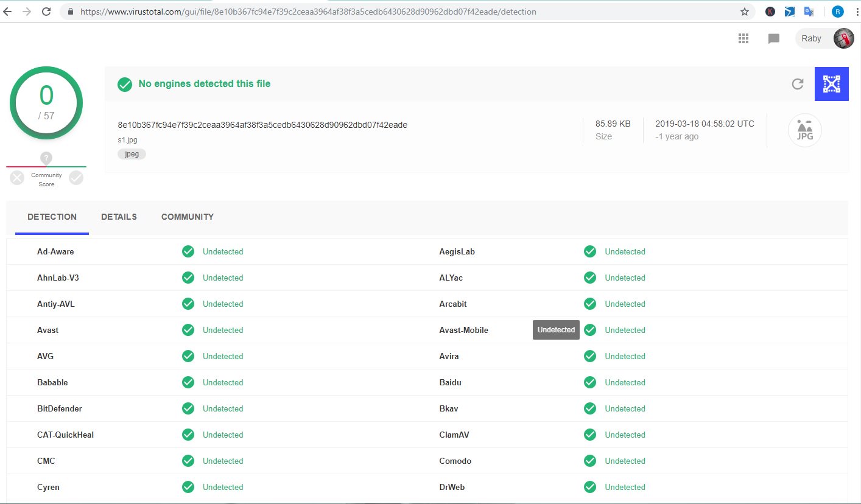Click the Avira engine name

(x=449, y=356)
